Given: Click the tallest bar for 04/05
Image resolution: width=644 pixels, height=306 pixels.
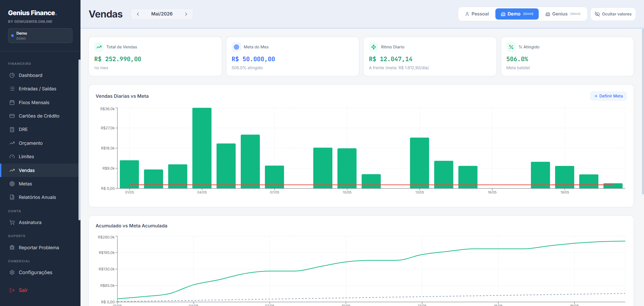Looking at the screenshot, I should click(x=202, y=148).
